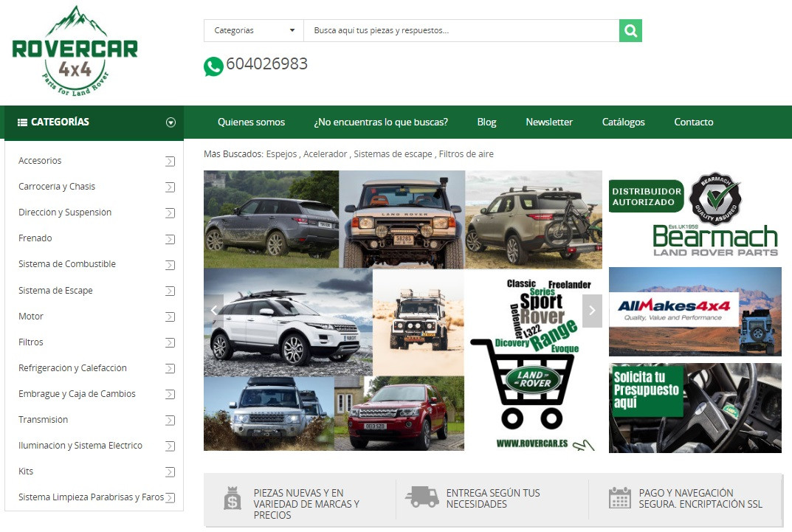Image resolution: width=792 pixels, height=532 pixels.
Task: Expand Accesorios submenu arrow
Action: click(171, 162)
